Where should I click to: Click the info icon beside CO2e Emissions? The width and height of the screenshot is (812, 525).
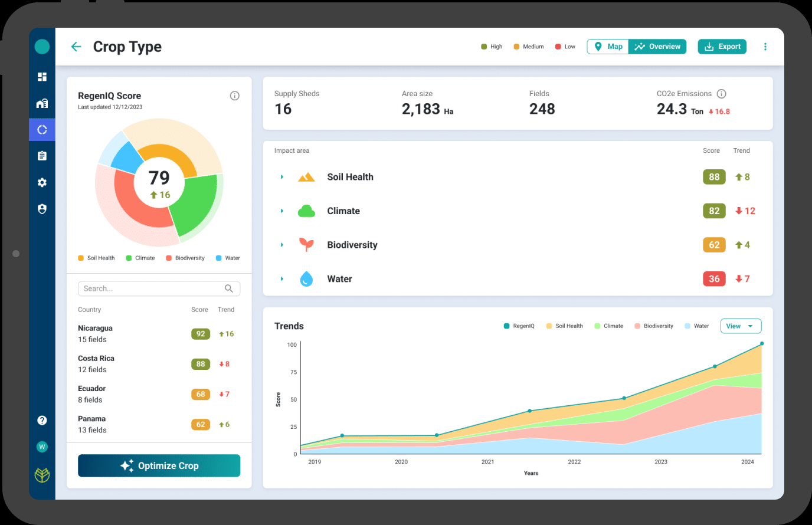click(721, 94)
